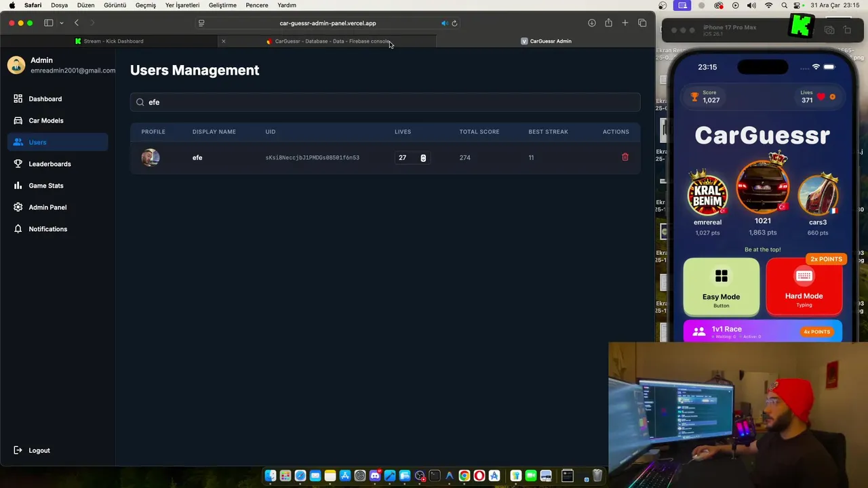Screen dimensions: 868x488
Task: Click the DISPLAY NAME column header
Action: click(x=214, y=131)
